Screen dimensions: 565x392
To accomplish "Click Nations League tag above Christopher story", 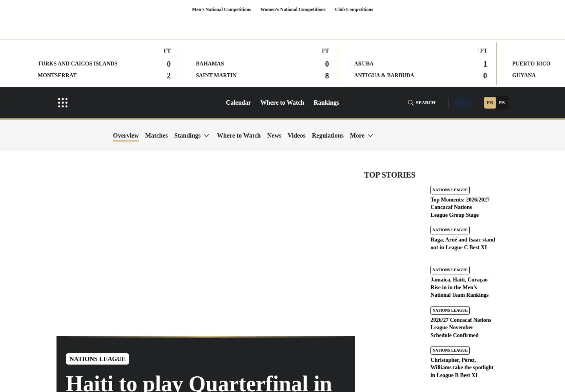I will click(450, 350).
